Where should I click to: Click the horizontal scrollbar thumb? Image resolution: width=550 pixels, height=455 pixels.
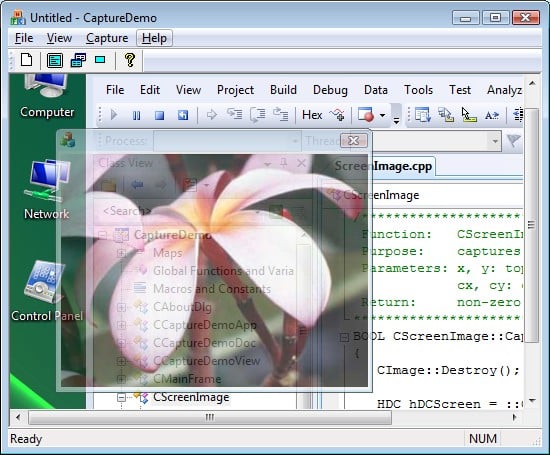pyautogui.click(x=210, y=417)
